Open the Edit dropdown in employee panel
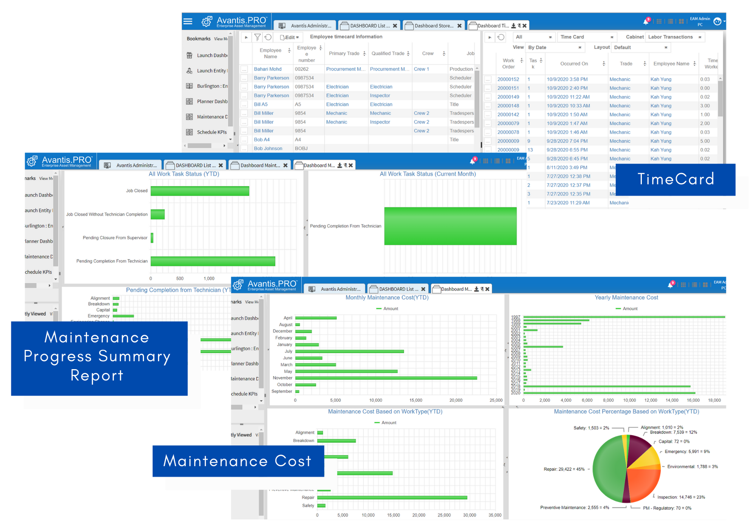The height and width of the screenshot is (532, 756). point(290,37)
